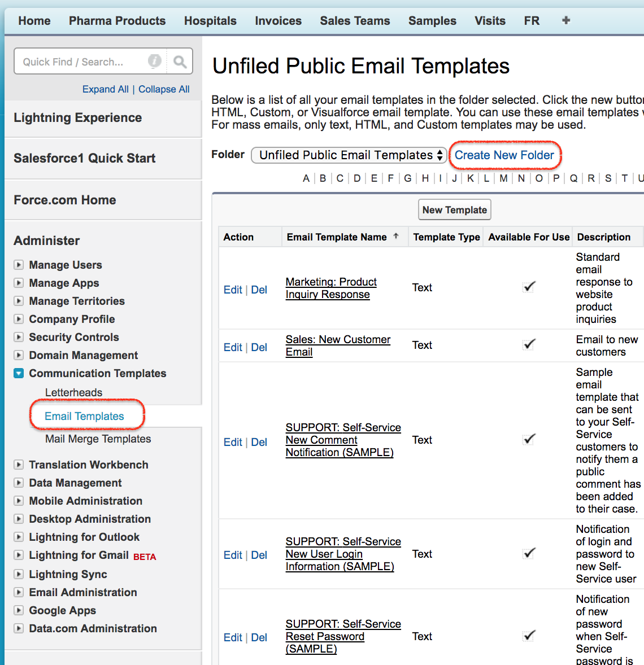Click Expand All in the sidebar
Screen dimensions: 644x665
105,89
